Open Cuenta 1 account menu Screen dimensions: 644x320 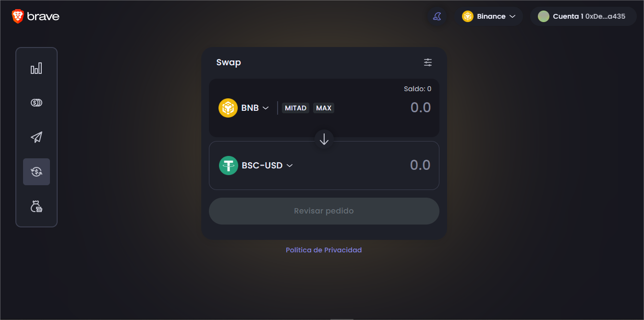click(583, 16)
